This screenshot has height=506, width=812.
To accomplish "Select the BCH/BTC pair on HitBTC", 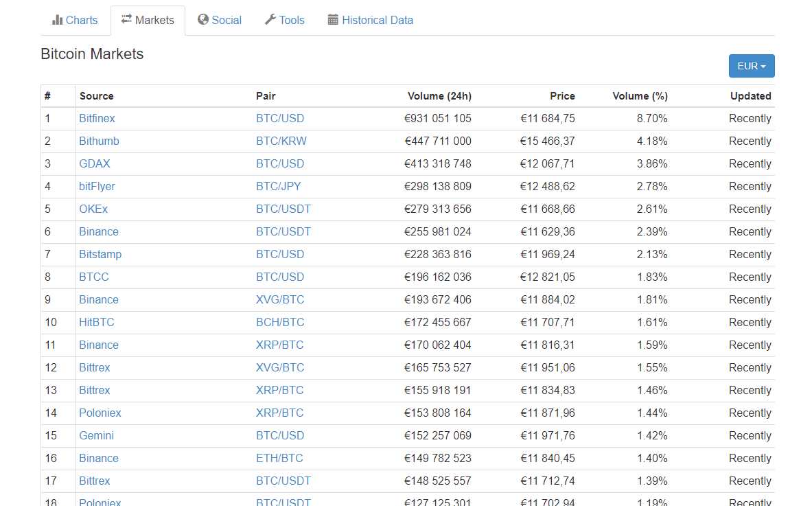I will point(280,323).
